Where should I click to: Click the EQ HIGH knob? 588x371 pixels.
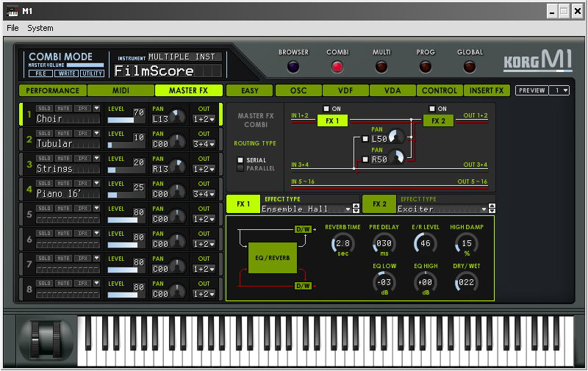[426, 283]
